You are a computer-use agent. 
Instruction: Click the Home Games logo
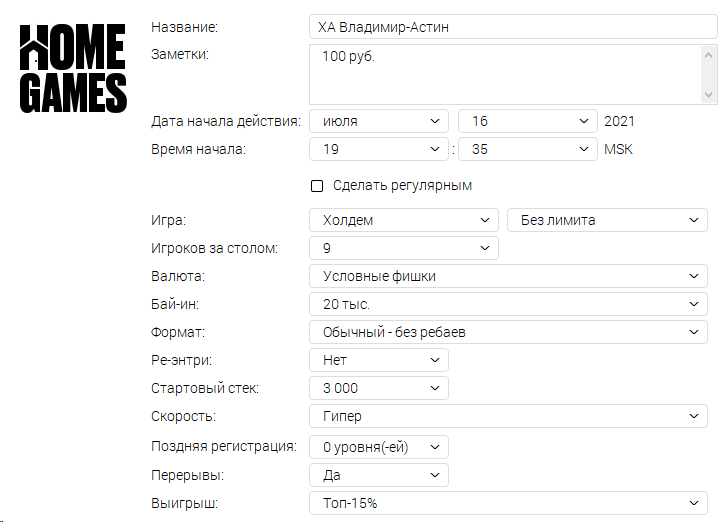(73, 68)
